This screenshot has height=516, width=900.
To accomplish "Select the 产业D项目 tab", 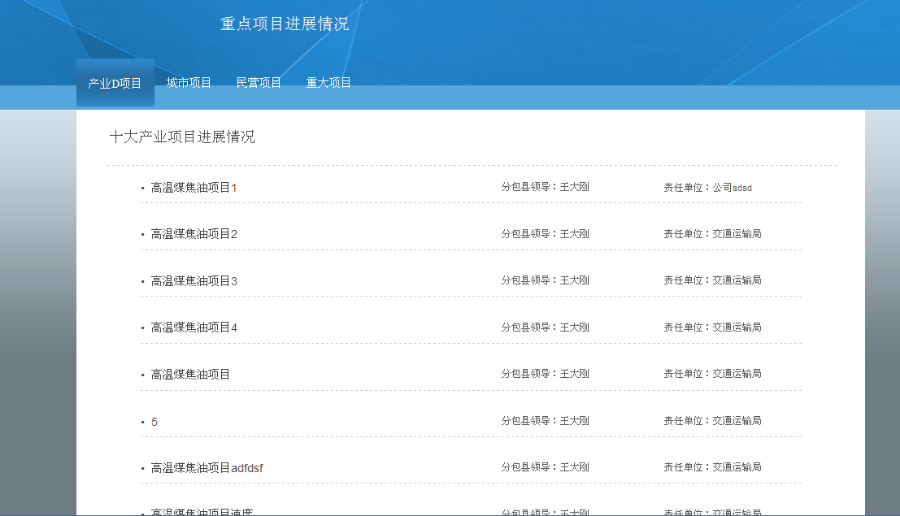I will [x=115, y=83].
